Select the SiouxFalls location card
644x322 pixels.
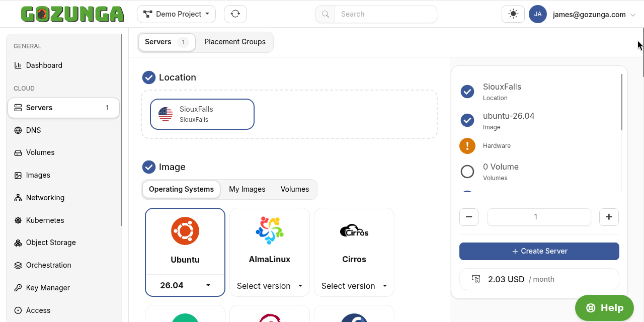click(202, 114)
